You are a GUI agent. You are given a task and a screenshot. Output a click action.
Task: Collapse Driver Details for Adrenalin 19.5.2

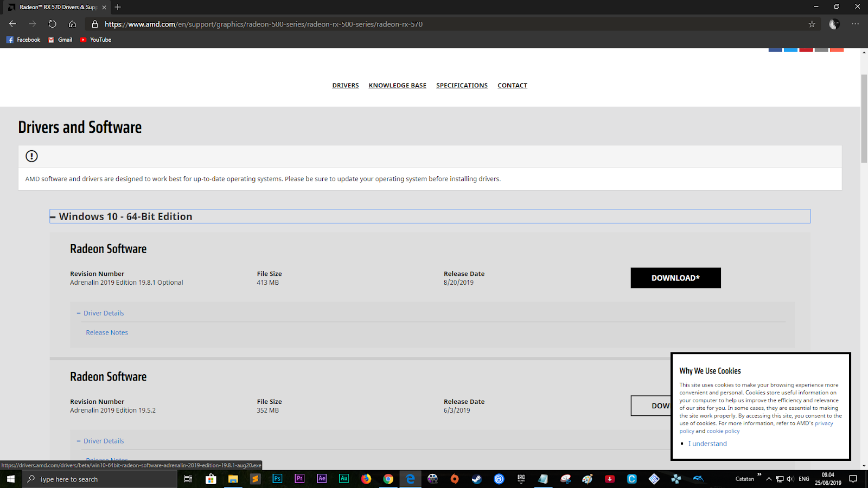pos(100,441)
